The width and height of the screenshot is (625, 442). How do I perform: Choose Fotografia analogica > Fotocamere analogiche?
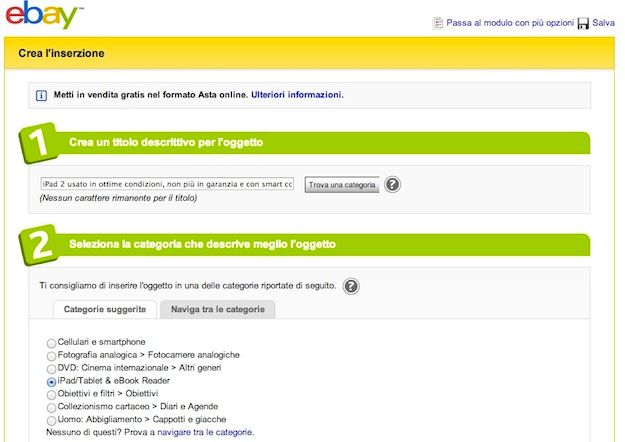[52, 356]
